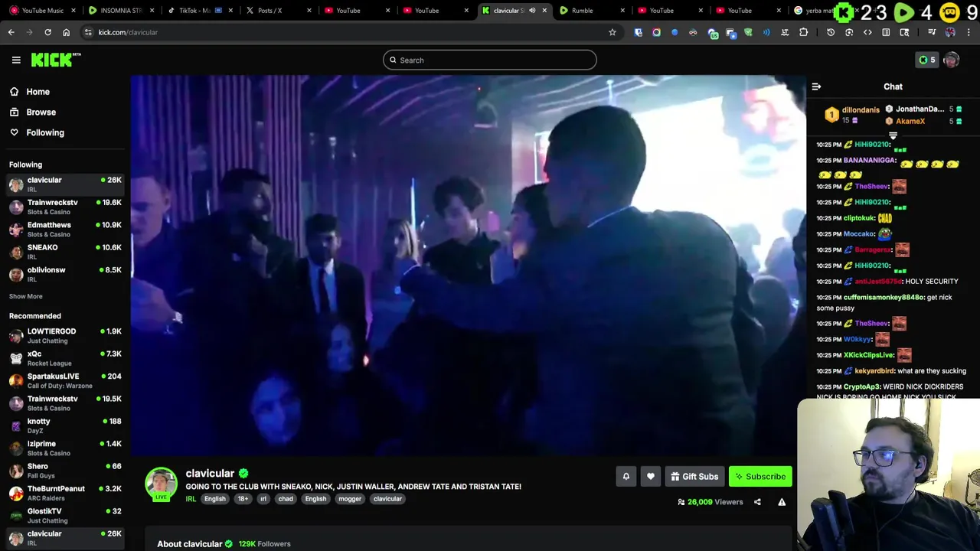Click into the Kick search field
Screen dimensions: 980x551
click(x=490, y=60)
